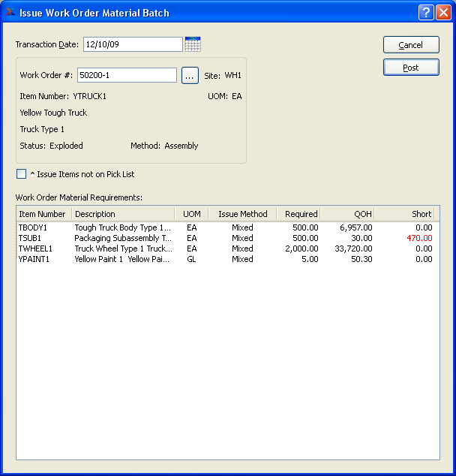Click the 6,957.00 QOH value
This screenshot has width=456, height=476.
(x=356, y=227)
